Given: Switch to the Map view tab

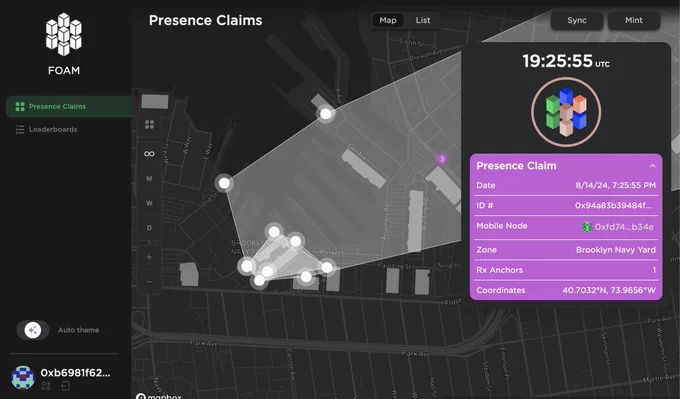Looking at the screenshot, I should 388,20.
